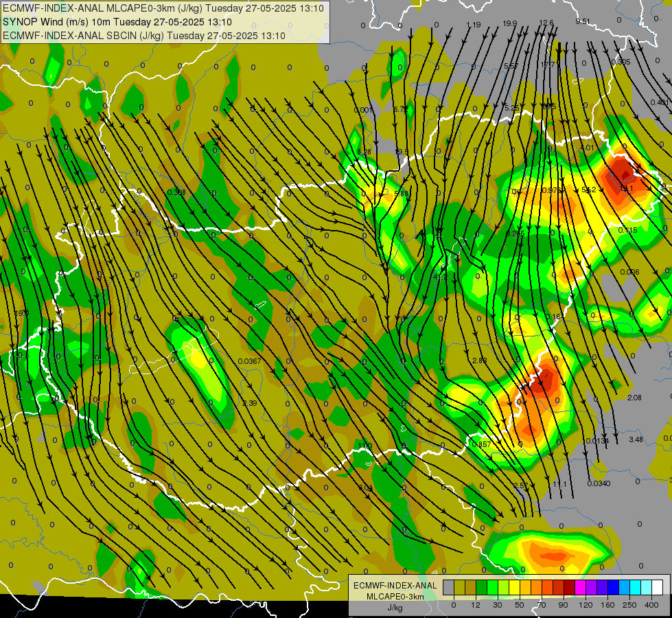Select the dark red legend swatch

pyautogui.click(x=570, y=587)
